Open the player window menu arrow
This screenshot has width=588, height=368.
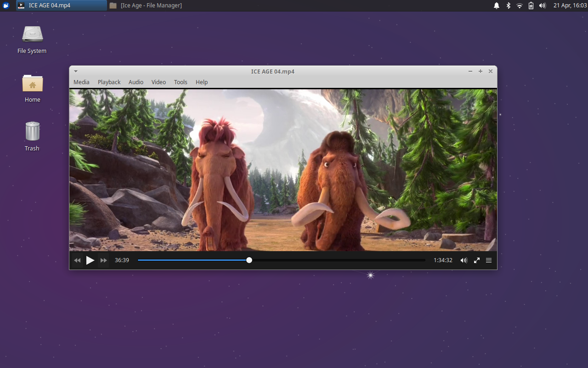76,71
